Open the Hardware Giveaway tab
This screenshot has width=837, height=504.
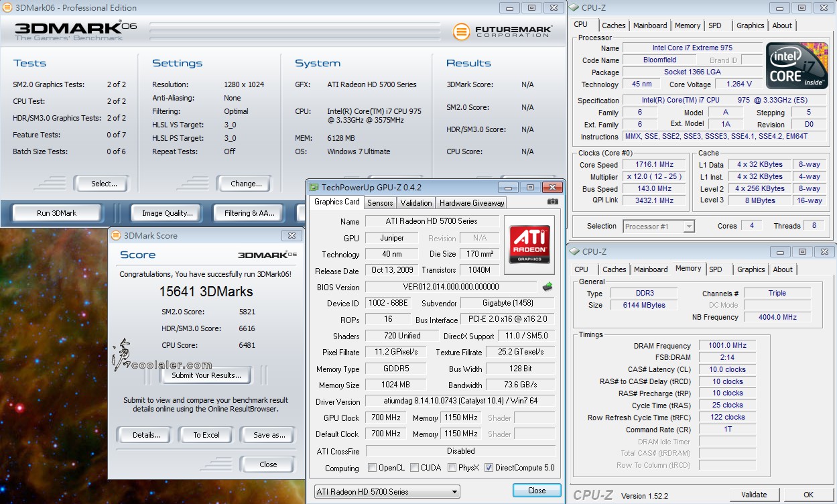[472, 202]
